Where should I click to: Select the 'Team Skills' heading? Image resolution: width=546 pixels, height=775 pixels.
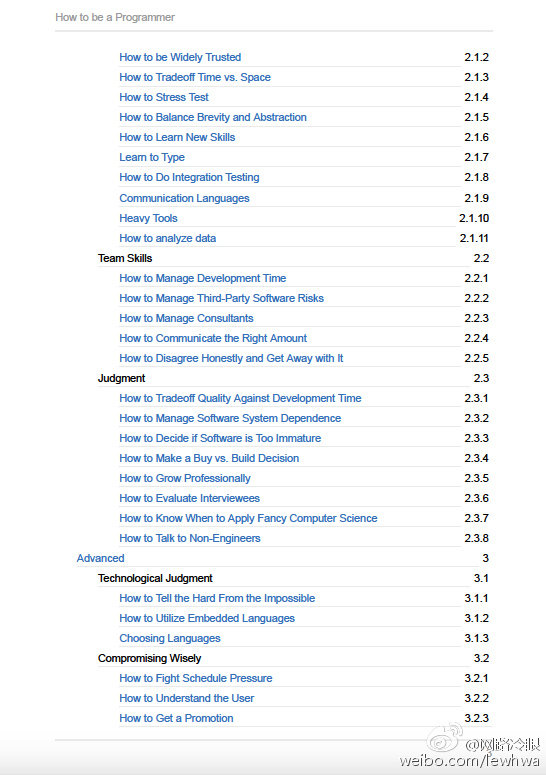[x=125, y=258]
